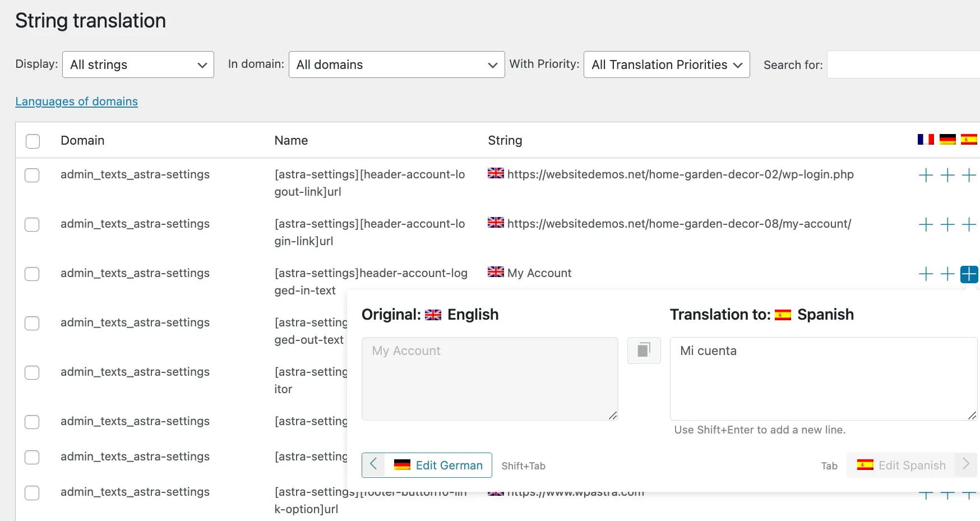Add French translation for the logout-link URL row
The image size is (980, 521).
[x=925, y=175]
